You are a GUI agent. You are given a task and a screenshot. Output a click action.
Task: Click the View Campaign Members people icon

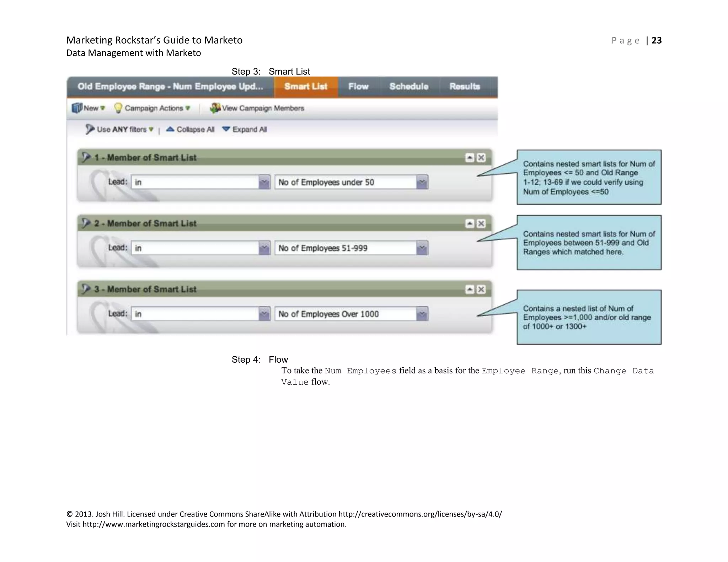(x=215, y=108)
